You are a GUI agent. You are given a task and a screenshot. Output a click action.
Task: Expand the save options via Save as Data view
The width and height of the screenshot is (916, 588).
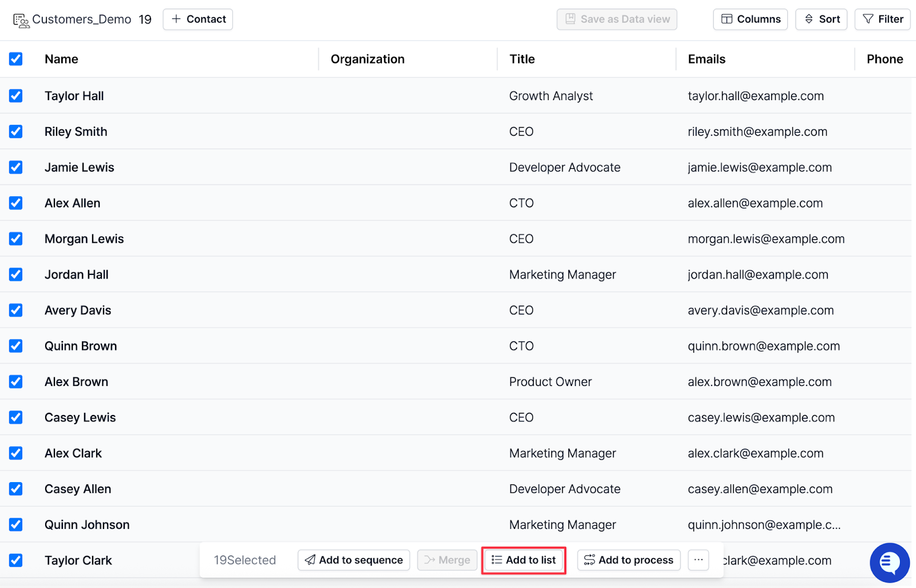coord(617,19)
